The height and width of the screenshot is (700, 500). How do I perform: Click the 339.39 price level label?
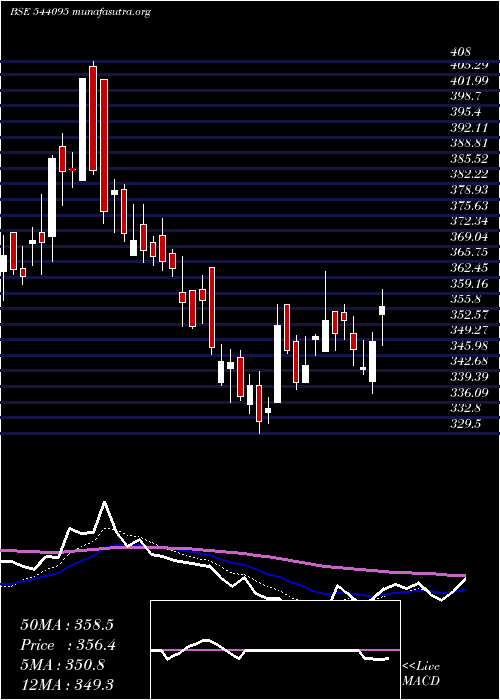[468, 377]
